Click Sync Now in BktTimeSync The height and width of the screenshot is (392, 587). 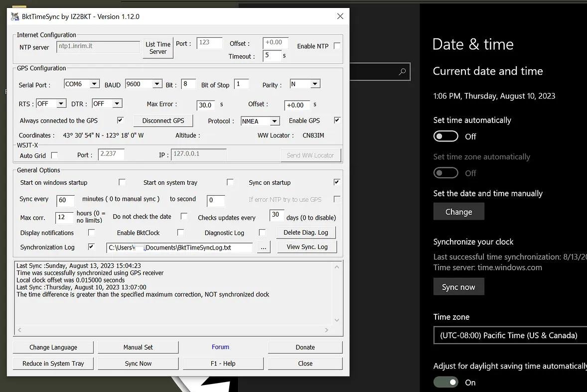click(138, 363)
